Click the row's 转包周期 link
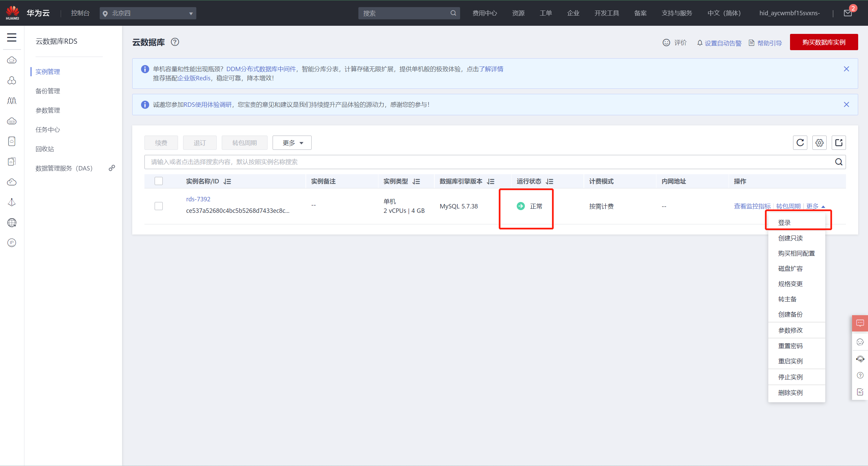Image resolution: width=868 pixels, height=466 pixels. [788, 206]
